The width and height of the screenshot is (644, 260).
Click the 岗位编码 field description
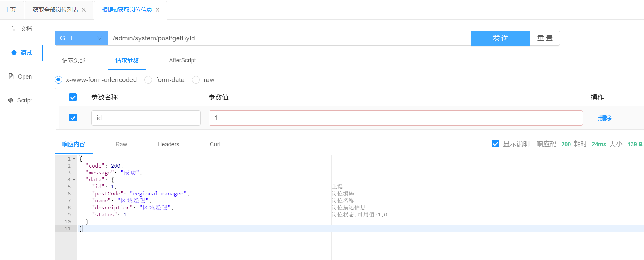(343, 194)
